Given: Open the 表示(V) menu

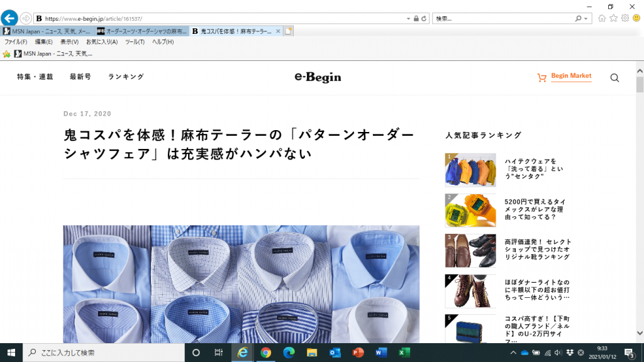Looking at the screenshot, I should [69, 42].
